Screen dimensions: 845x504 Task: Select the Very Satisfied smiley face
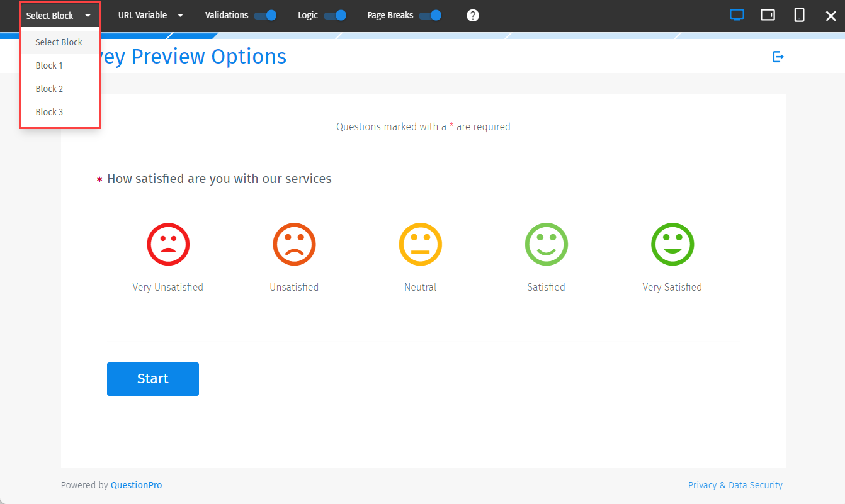pos(672,244)
